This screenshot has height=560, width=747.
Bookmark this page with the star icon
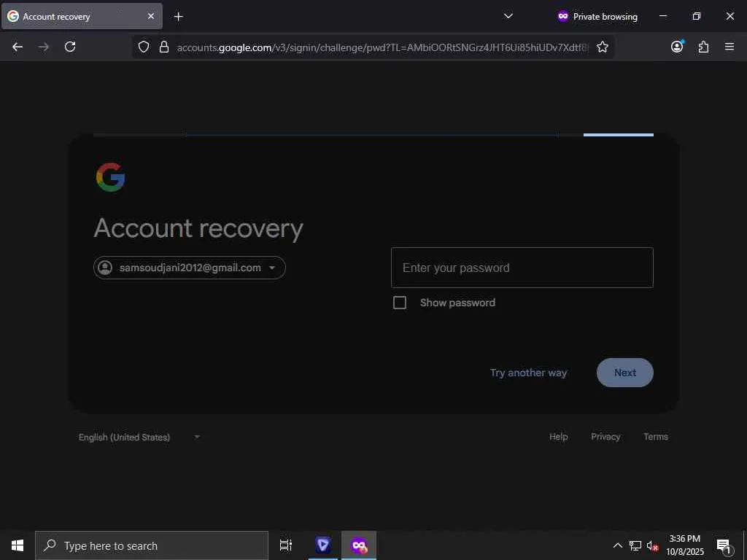pyautogui.click(x=602, y=47)
